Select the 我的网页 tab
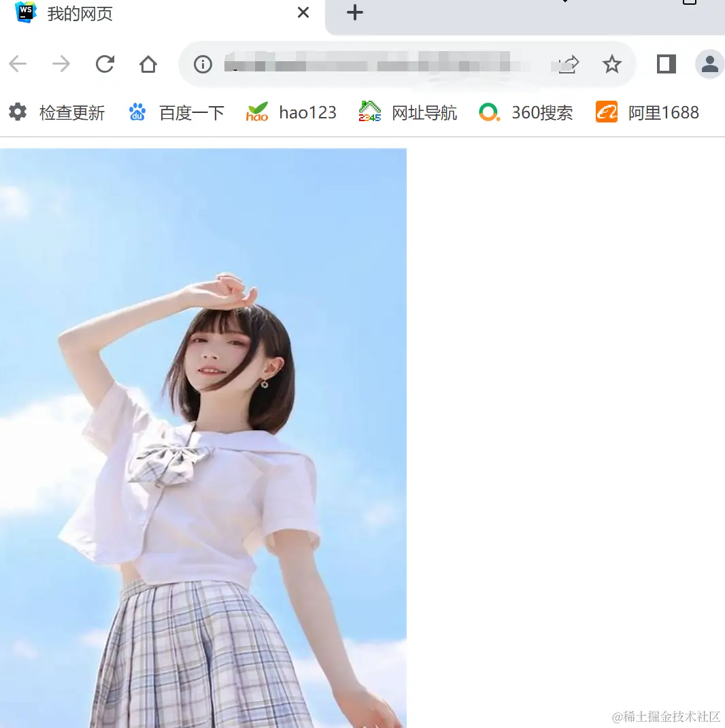This screenshot has width=725, height=728. click(x=78, y=12)
